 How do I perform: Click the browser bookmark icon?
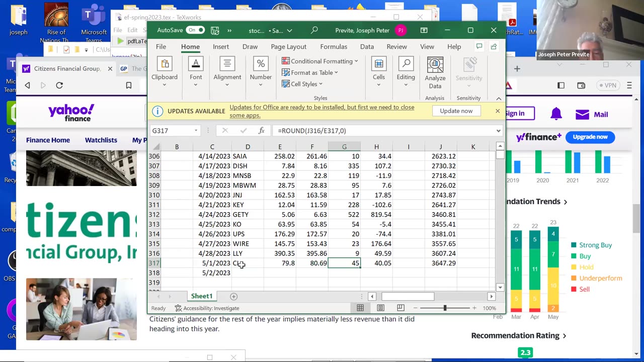point(129,85)
